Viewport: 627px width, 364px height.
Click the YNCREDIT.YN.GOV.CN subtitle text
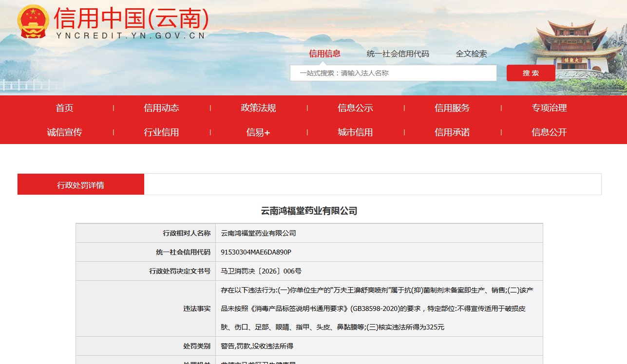pos(131,36)
